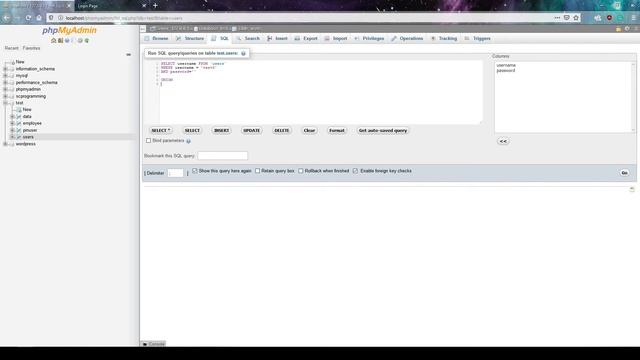Click the DELETE query button

point(282,131)
